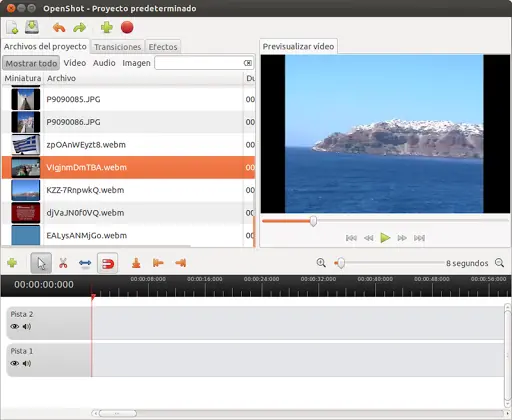The image size is (512, 420).
Task: Rewind the video preview
Action: pyautogui.click(x=368, y=238)
